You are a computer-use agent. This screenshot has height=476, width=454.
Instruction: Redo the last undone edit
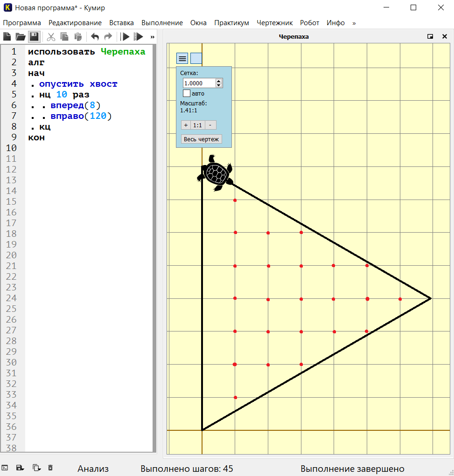108,37
